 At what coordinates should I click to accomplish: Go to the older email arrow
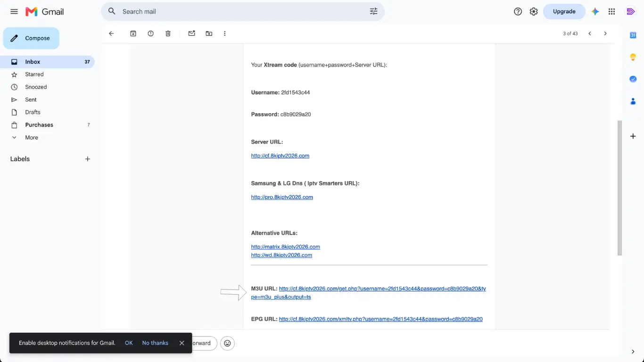605,33
